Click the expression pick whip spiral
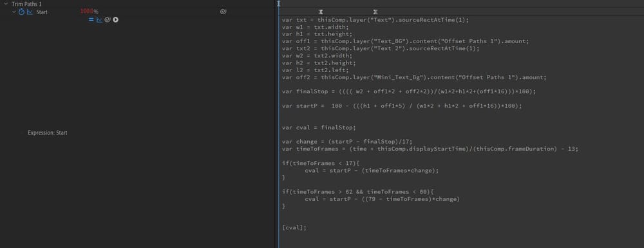Image resolution: width=644 pixels, height=248 pixels. pos(107,19)
